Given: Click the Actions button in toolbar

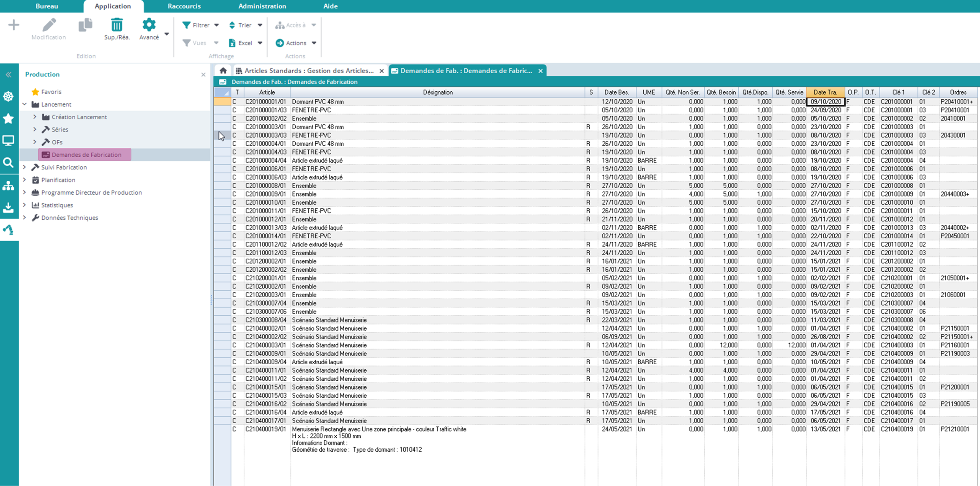Looking at the screenshot, I should (x=296, y=43).
